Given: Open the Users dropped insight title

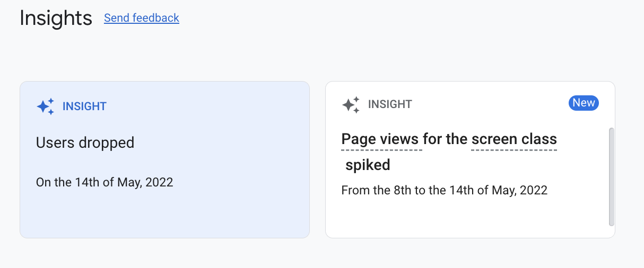Looking at the screenshot, I should (x=85, y=142).
